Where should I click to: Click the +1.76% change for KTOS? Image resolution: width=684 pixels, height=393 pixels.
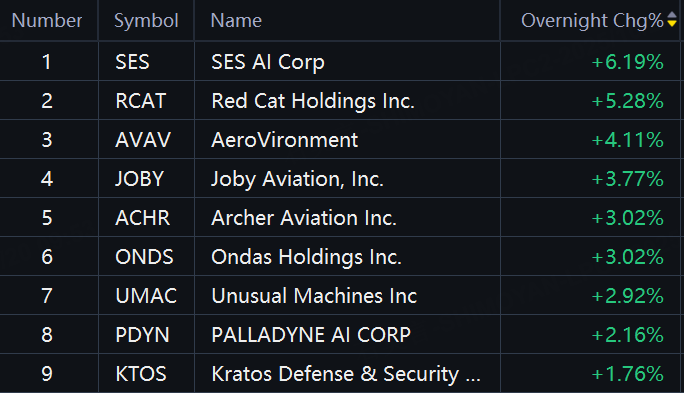627,374
